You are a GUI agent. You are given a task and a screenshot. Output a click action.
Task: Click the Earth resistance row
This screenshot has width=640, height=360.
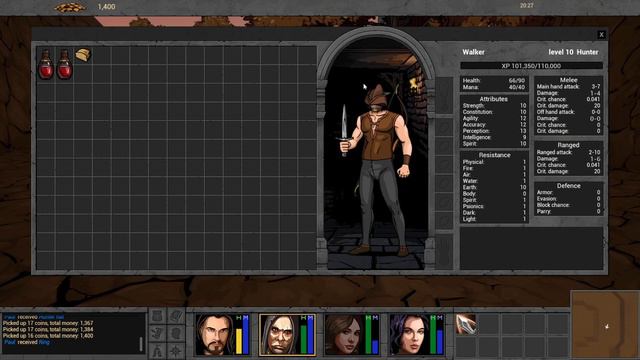click(494, 187)
